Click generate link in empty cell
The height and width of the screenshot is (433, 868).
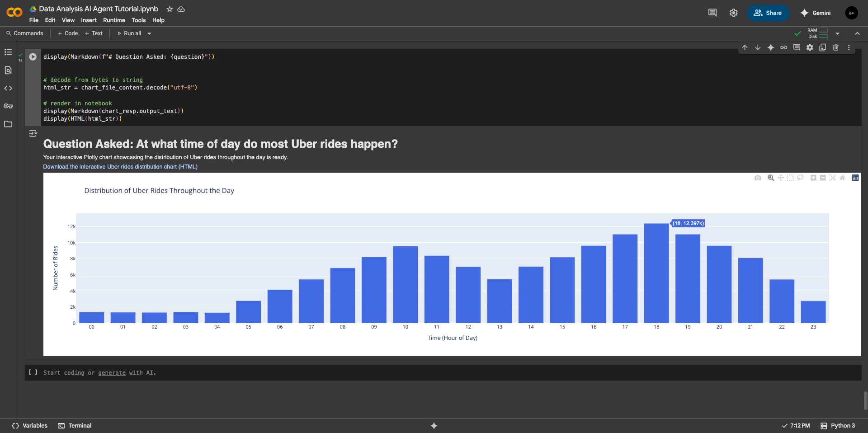pos(112,373)
